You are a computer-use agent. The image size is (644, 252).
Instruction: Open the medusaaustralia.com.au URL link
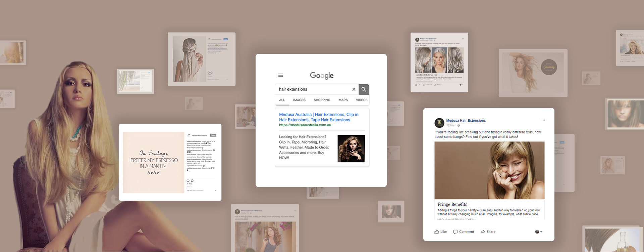(x=305, y=125)
